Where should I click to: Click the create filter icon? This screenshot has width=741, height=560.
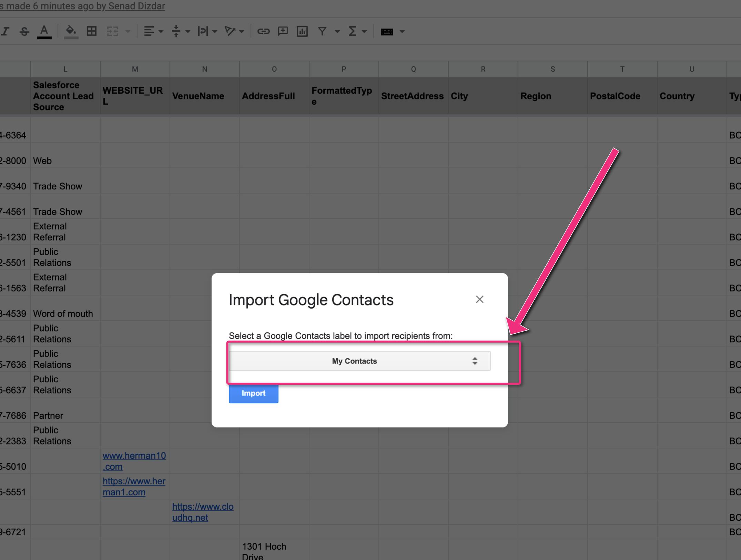(322, 31)
